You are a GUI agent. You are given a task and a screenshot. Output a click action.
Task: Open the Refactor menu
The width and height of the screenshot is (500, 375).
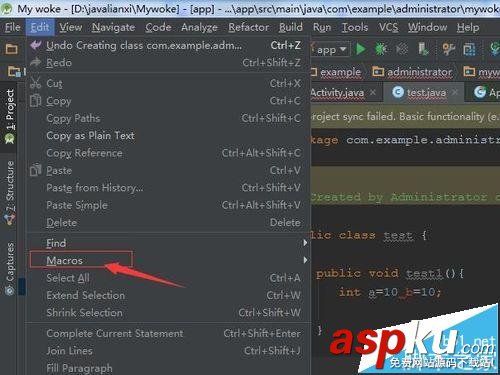(248, 27)
